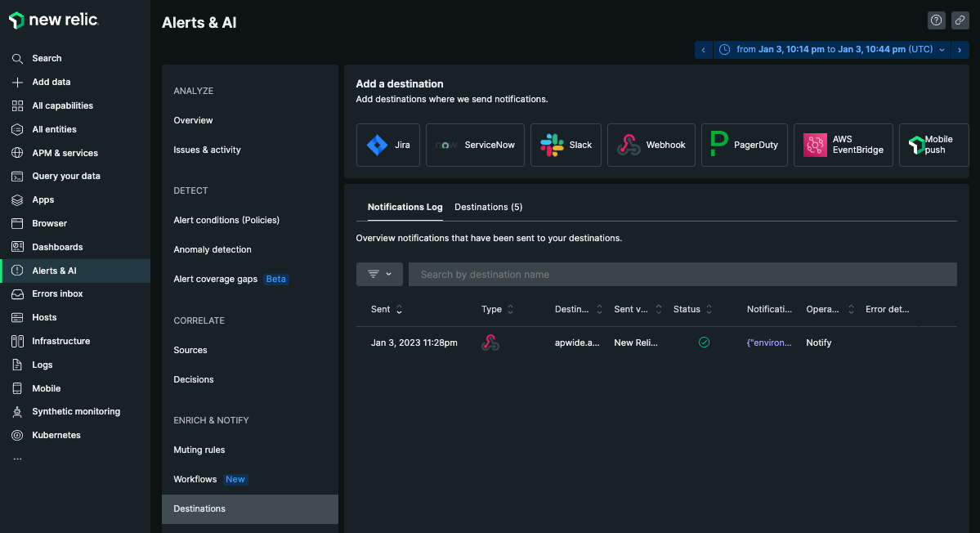
Task: Switch to the Destinations (5) tab
Action: click(488, 207)
